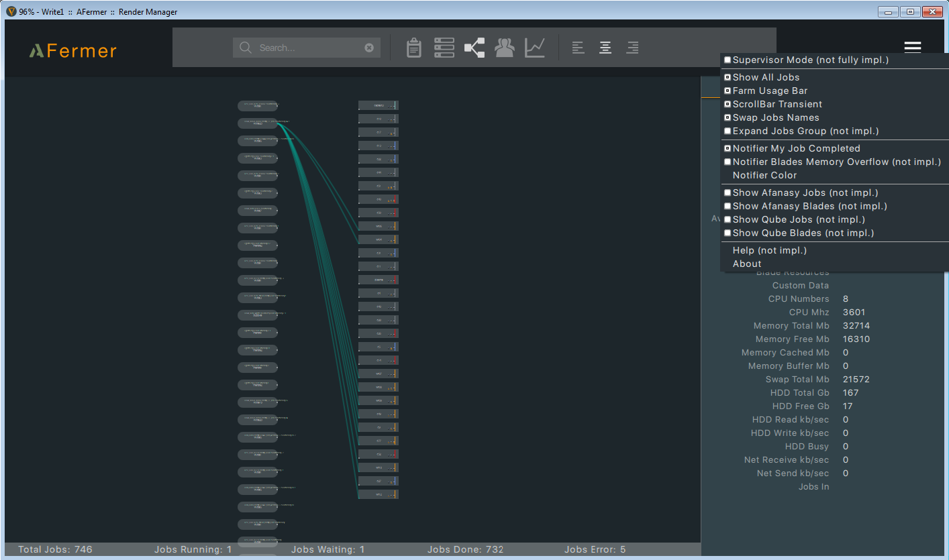Select the CPU Numbers value 8

click(846, 299)
